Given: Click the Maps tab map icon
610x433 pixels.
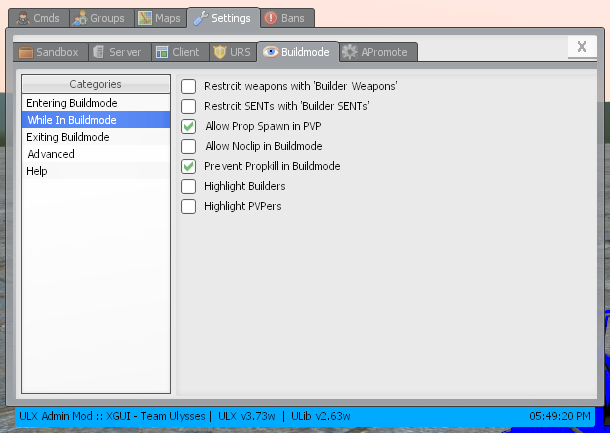Looking at the screenshot, I should pyautogui.click(x=145, y=18).
